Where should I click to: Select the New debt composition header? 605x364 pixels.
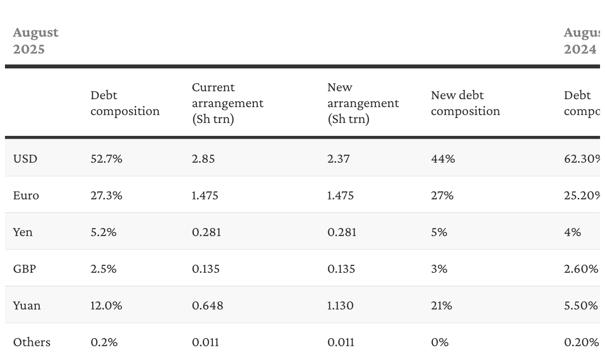(465, 103)
